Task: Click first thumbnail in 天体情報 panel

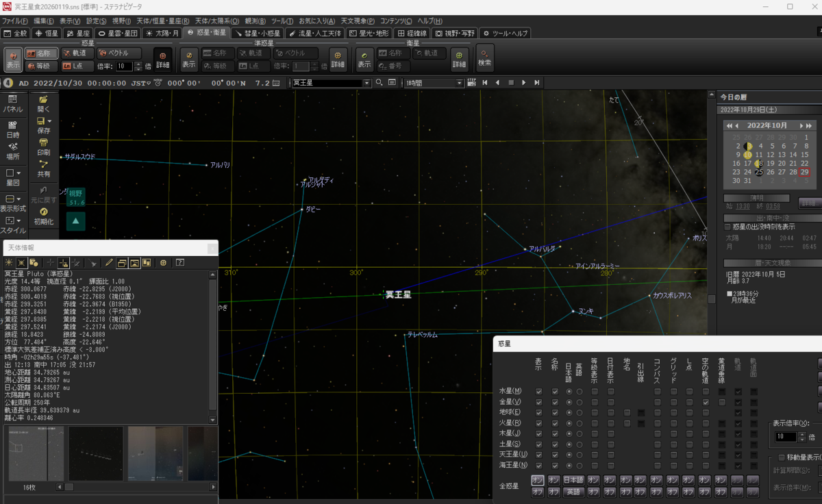Action: pyautogui.click(x=36, y=453)
